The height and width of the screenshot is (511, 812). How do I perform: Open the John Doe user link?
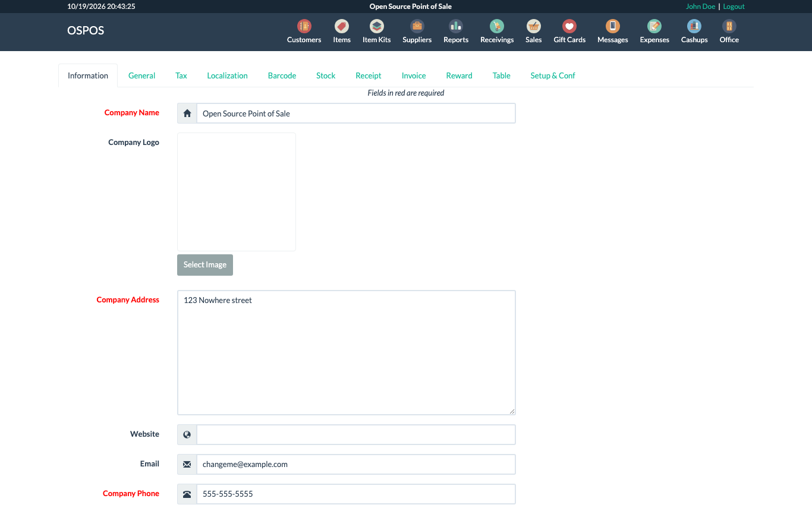[700, 7]
